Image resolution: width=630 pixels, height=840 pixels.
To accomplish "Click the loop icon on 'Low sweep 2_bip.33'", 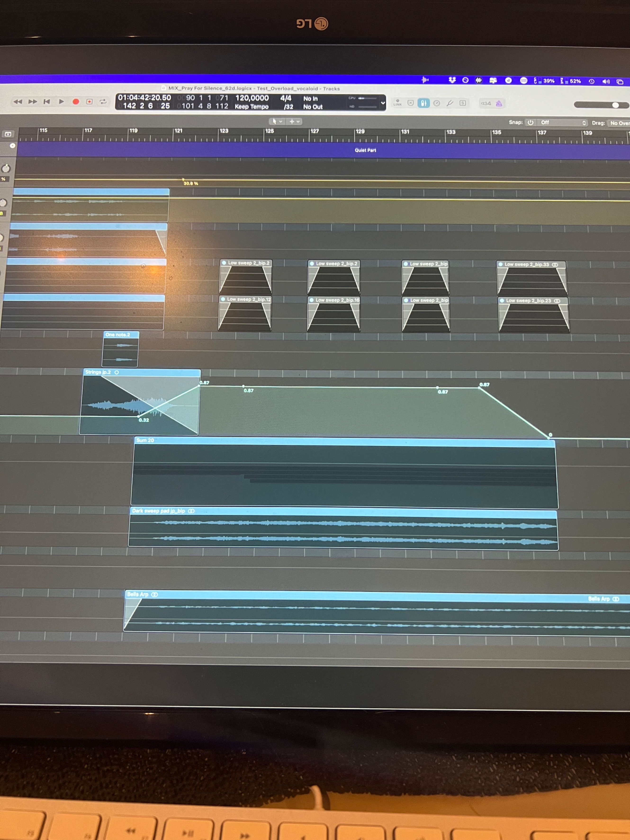I will [555, 265].
